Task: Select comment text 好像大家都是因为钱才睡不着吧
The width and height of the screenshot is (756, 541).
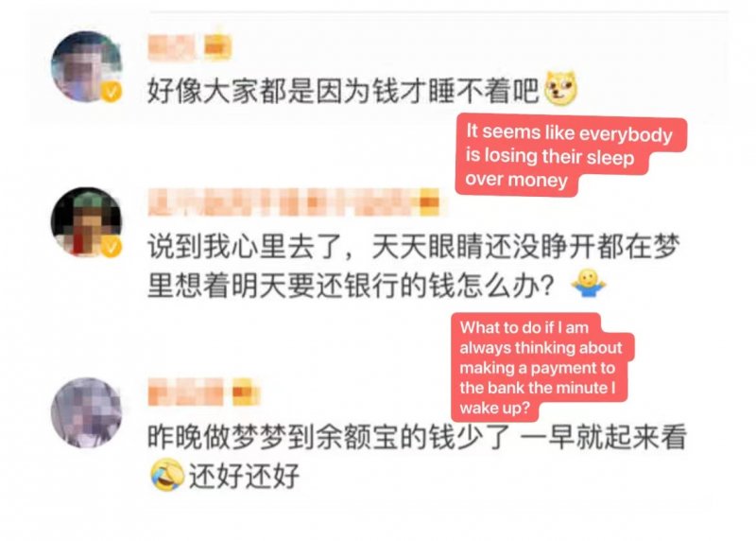Action: point(343,91)
